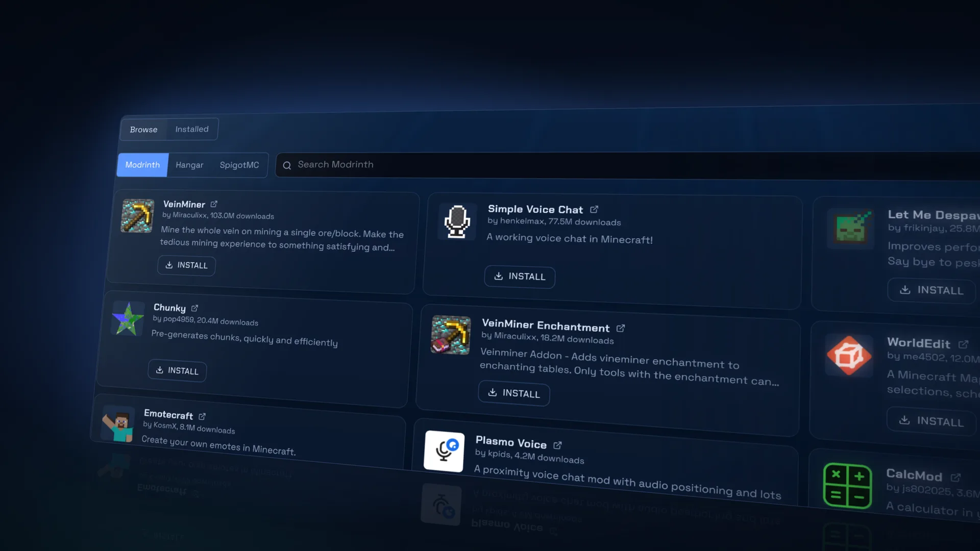Install the WorldEdit plugin
The width and height of the screenshot is (980, 551).
[931, 421]
